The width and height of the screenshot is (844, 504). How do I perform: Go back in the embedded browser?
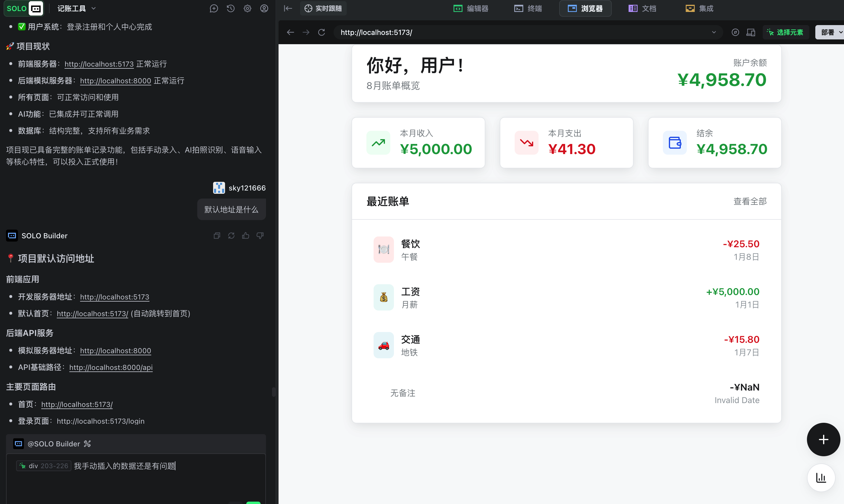290,32
